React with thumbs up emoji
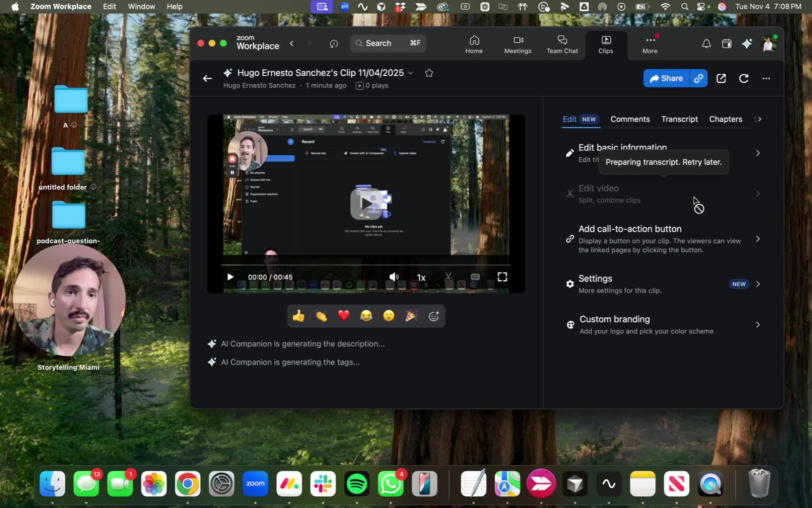 (x=298, y=316)
